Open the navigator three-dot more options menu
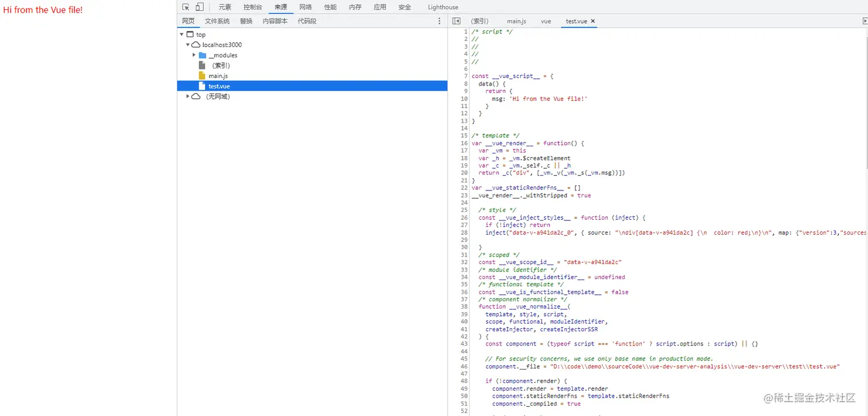868x416 pixels. click(440, 21)
